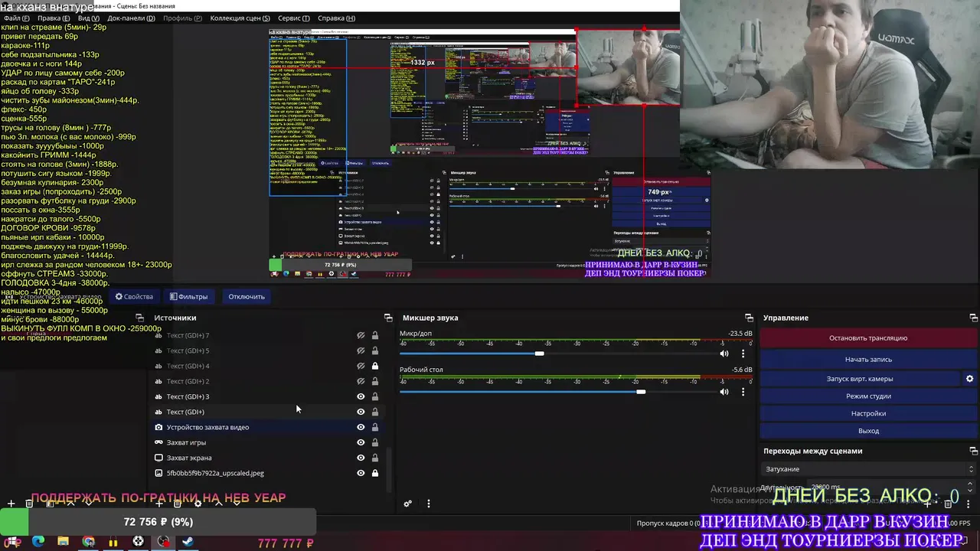Open the Затухание transition dropdown
Viewport: 980px width, 551px height.
click(868, 469)
